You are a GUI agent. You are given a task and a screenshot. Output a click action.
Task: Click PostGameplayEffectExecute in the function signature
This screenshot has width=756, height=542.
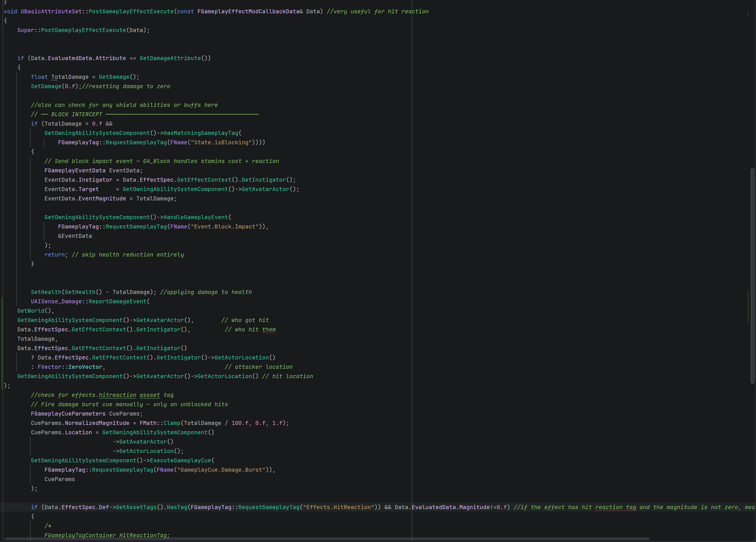click(131, 11)
